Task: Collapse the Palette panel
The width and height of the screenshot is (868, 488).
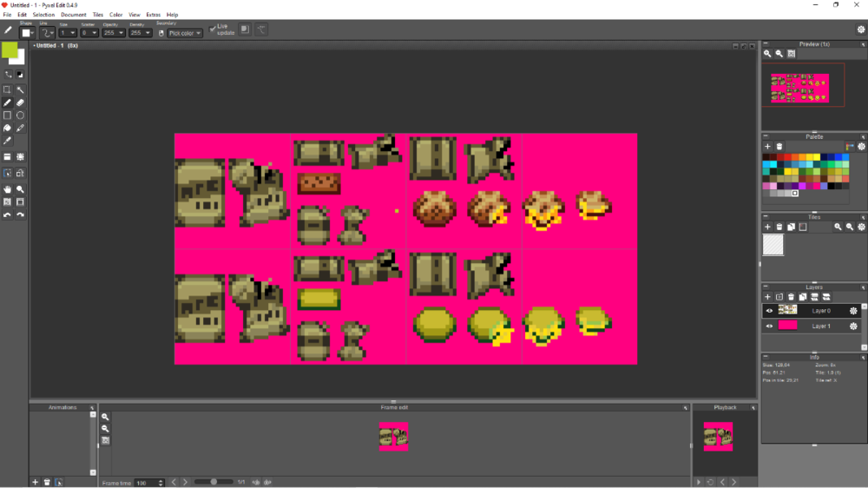Action: click(766, 136)
